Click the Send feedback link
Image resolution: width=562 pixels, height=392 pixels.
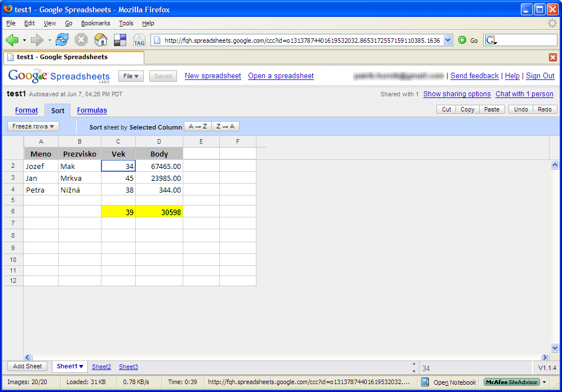[x=475, y=76]
